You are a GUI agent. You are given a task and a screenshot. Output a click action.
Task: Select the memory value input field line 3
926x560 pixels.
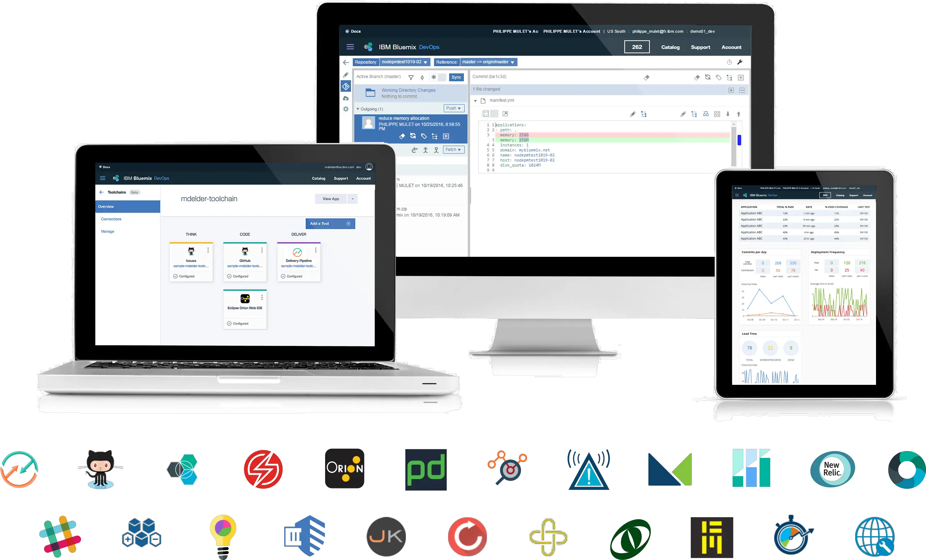point(523,135)
